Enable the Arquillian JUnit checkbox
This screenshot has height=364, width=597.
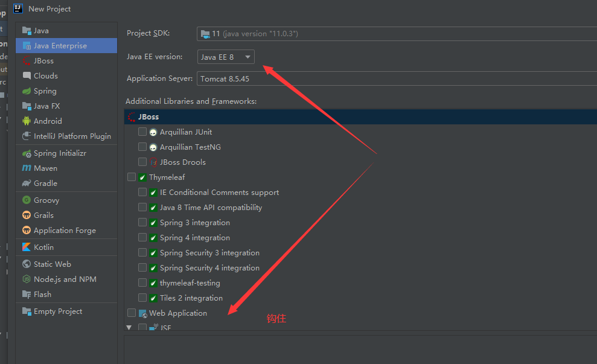coord(142,132)
